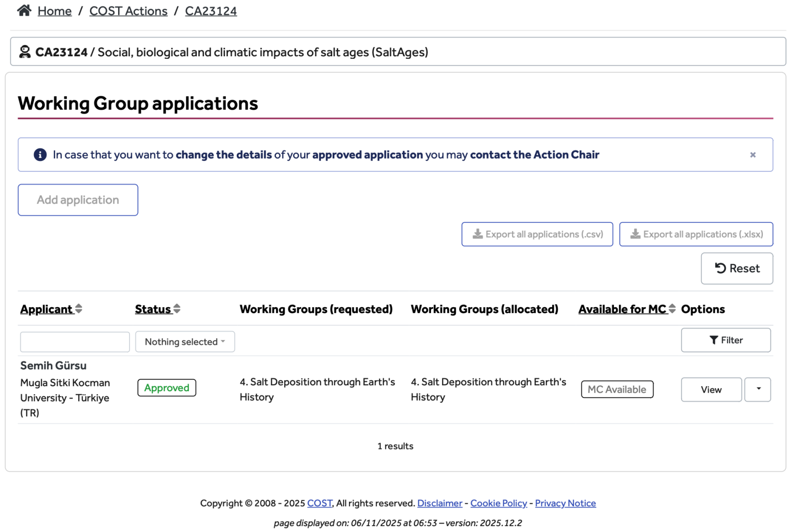The image size is (791, 532).
Task: Click the Home house icon in breadcrumb
Action: click(24, 10)
